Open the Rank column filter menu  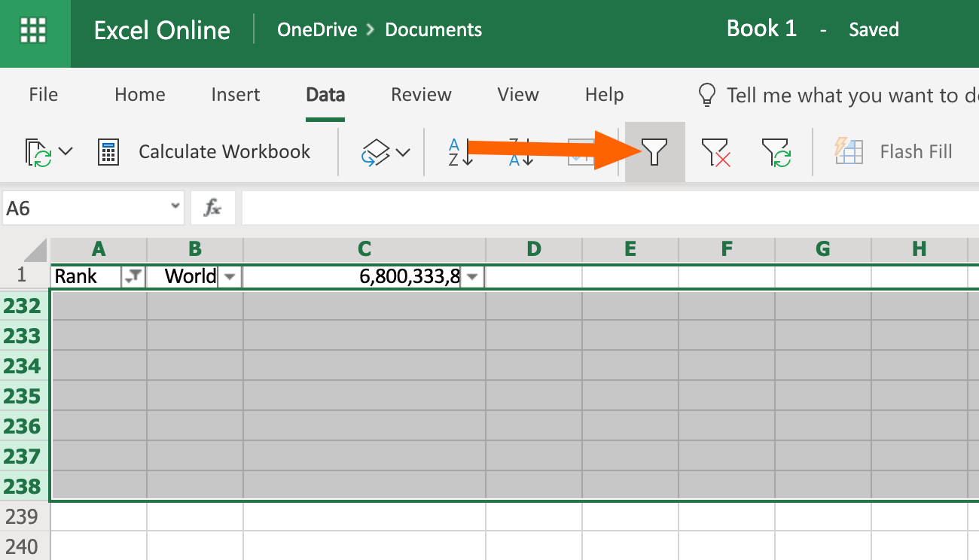point(133,276)
